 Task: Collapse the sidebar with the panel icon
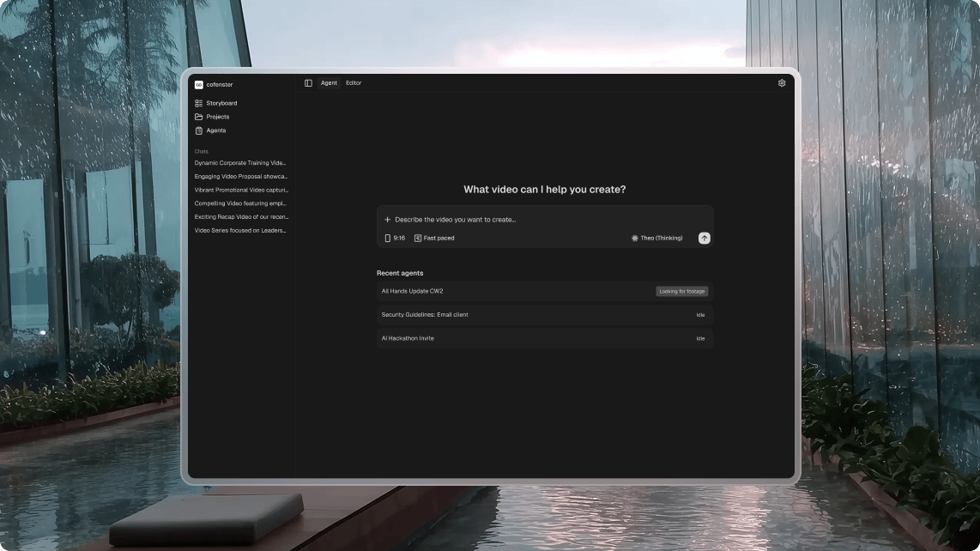pos(308,82)
